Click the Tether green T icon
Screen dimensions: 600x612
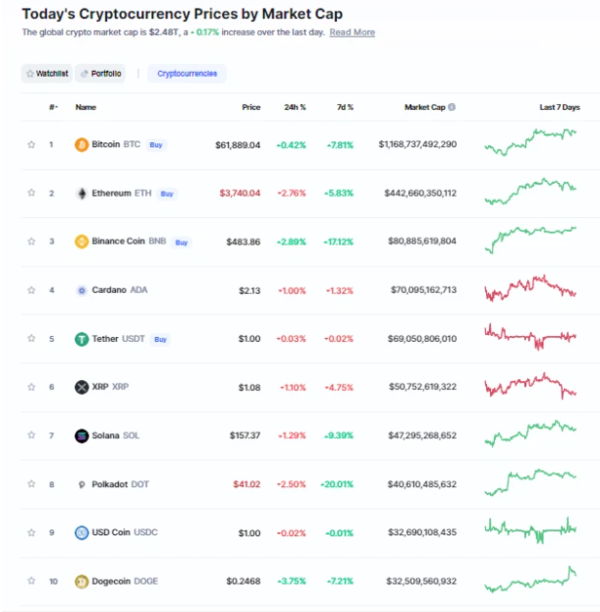tap(82, 339)
